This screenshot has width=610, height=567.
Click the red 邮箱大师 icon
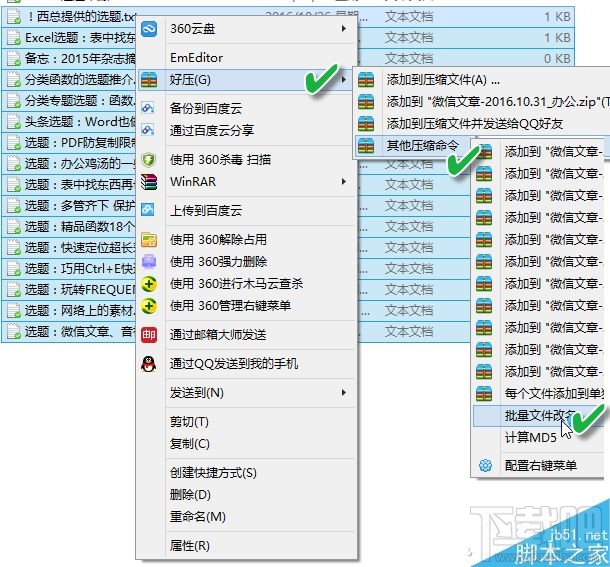tap(149, 335)
